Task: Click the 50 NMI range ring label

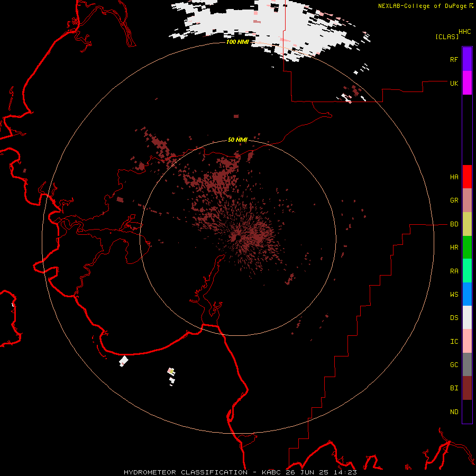Action: point(237,140)
